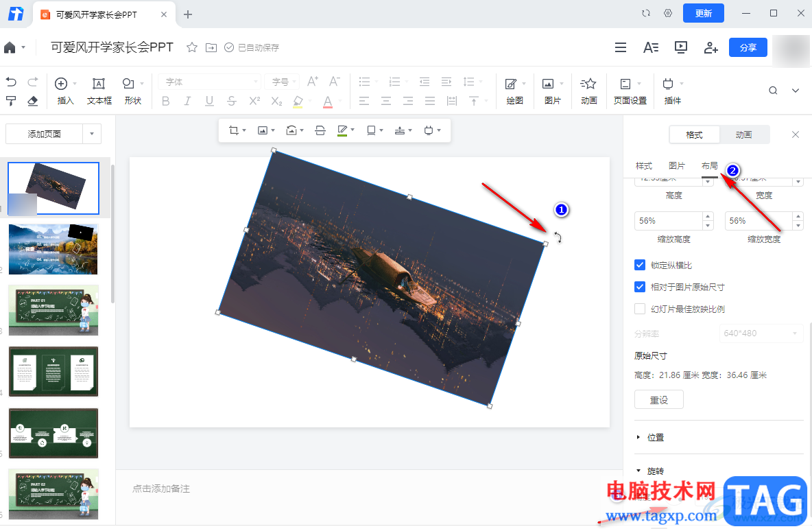This screenshot has height=529, width=812.
Task: Toggle italic formatting
Action: tap(187, 101)
